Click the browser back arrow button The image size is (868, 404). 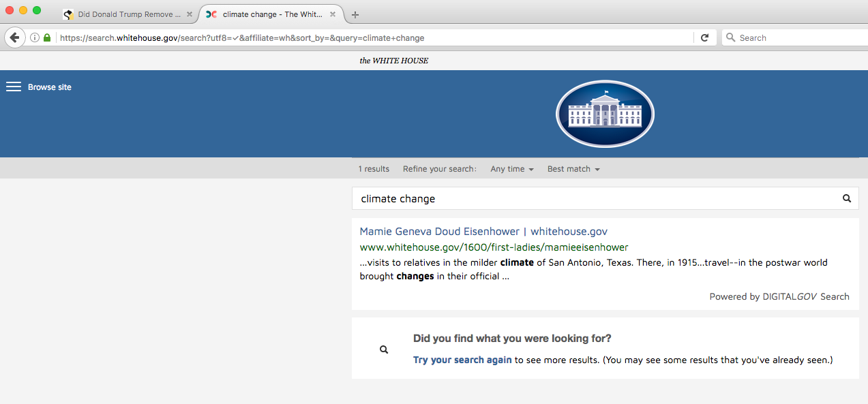pyautogui.click(x=14, y=37)
